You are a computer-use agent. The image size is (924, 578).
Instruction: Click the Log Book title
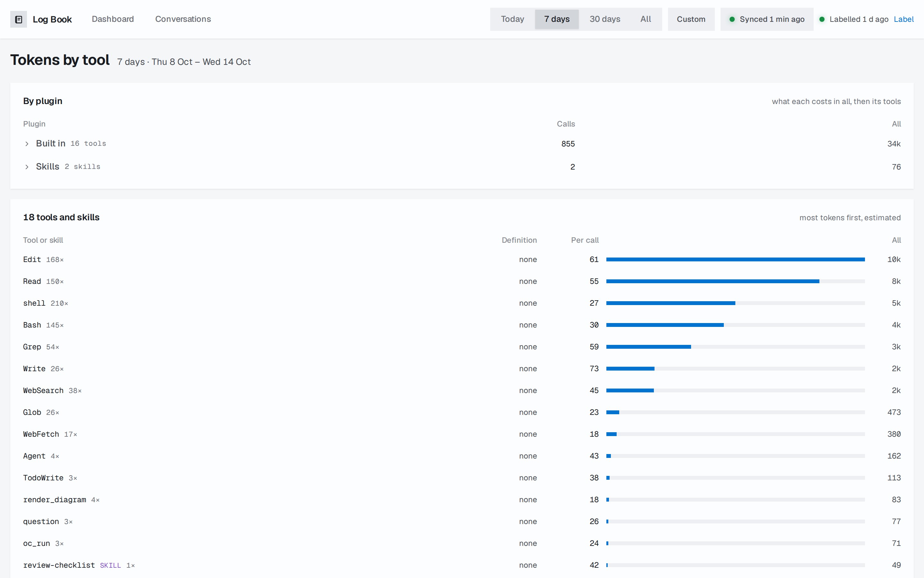52,20
